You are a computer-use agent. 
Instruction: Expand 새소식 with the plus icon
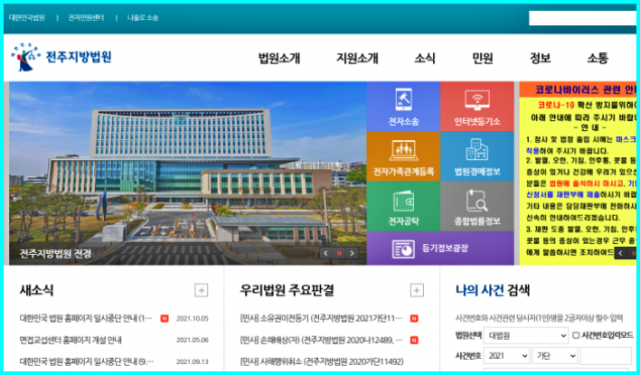(201, 291)
